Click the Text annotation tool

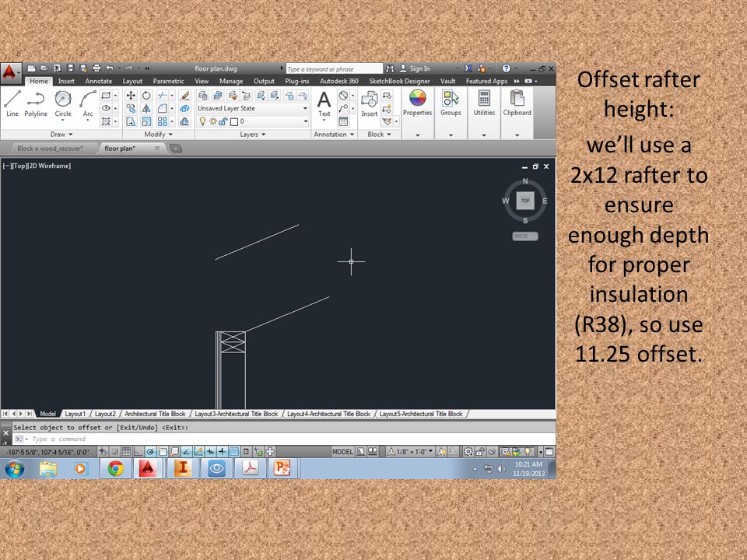[x=324, y=103]
